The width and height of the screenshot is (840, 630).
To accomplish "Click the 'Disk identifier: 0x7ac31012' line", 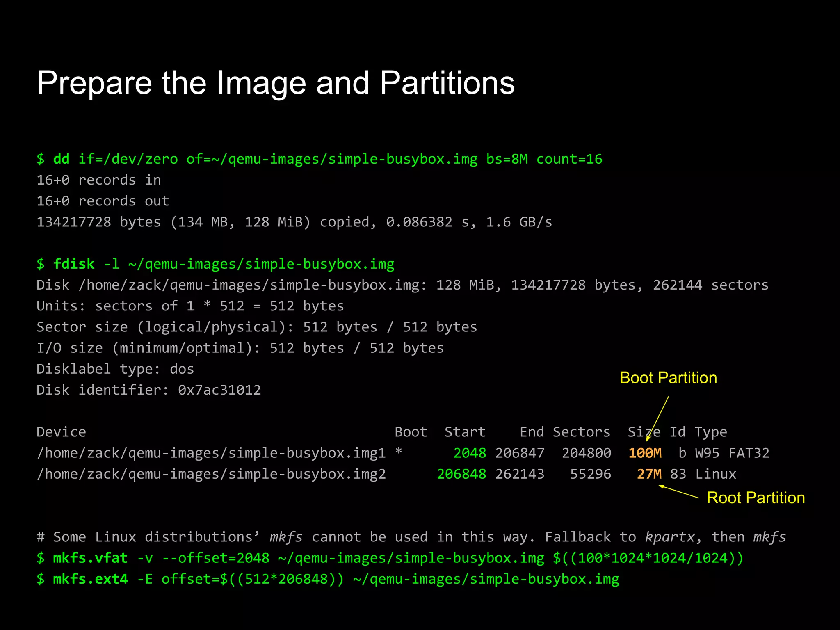I will pos(148,390).
